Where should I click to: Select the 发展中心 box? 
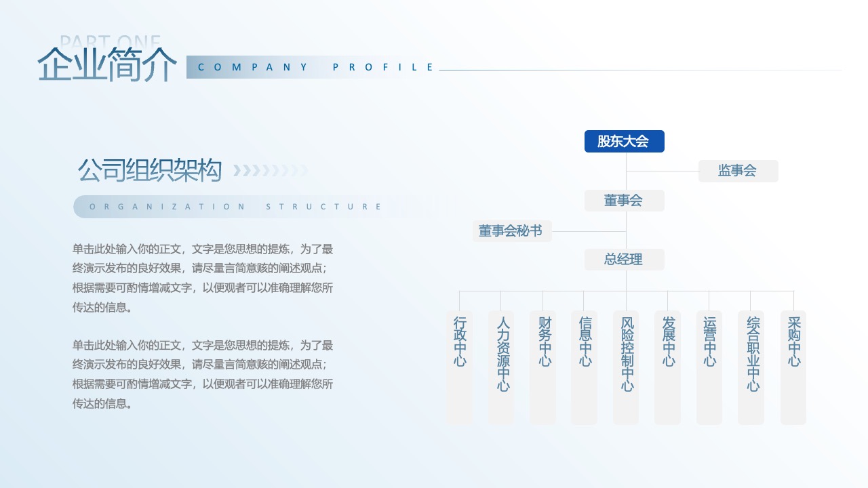pos(667,368)
